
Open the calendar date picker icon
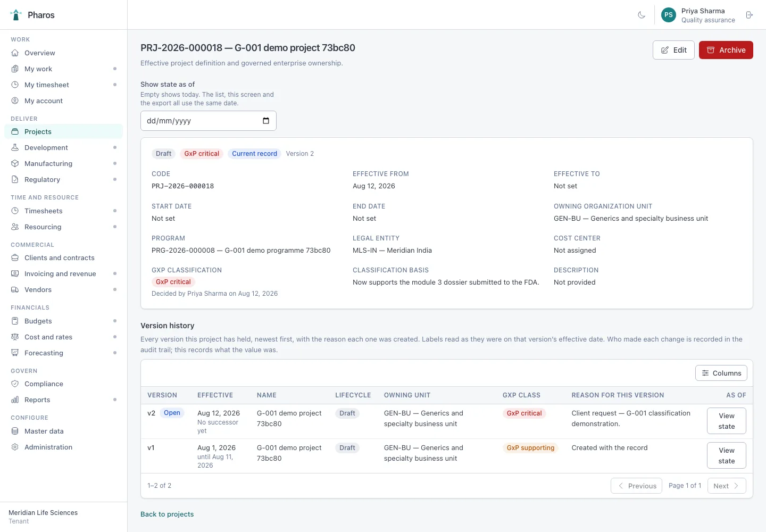point(266,121)
